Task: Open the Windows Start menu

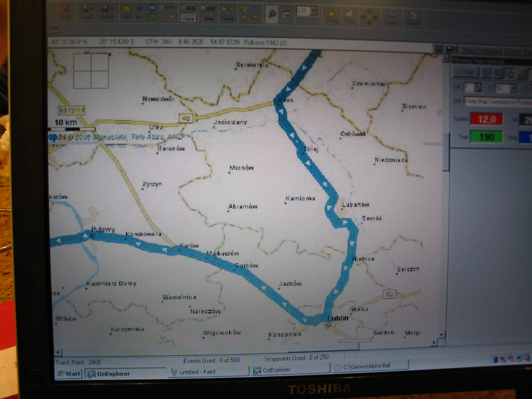Action: point(69,373)
